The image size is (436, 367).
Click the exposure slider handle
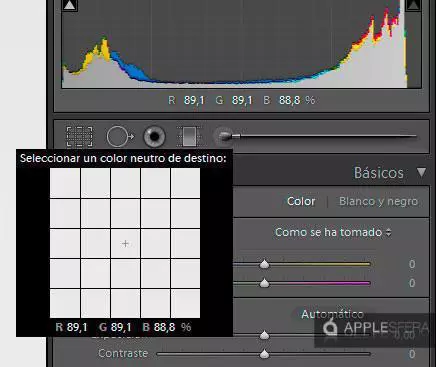(264, 335)
